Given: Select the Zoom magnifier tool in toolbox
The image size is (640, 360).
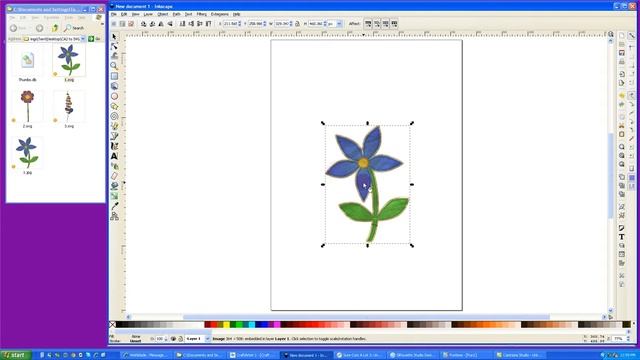Looking at the screenshot, I should [114, 66].
